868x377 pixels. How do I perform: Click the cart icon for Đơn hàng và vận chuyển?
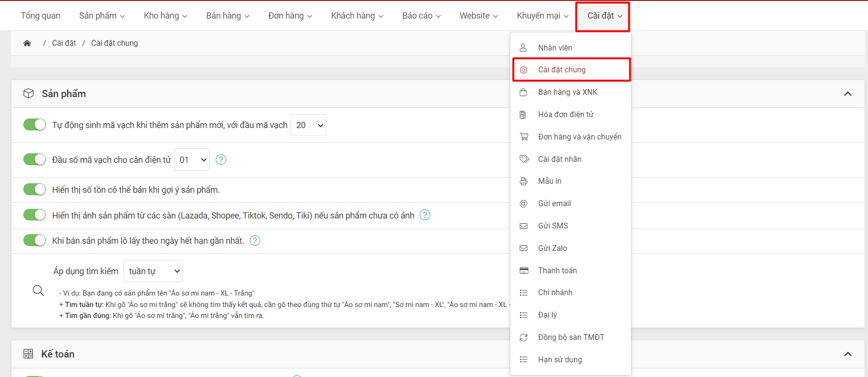[524, 137]
